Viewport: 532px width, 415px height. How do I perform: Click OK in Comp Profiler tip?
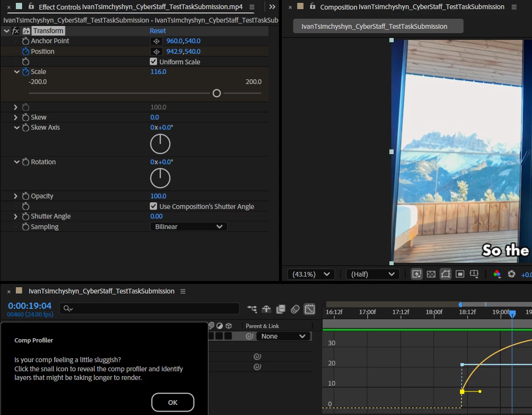point(173,402)
